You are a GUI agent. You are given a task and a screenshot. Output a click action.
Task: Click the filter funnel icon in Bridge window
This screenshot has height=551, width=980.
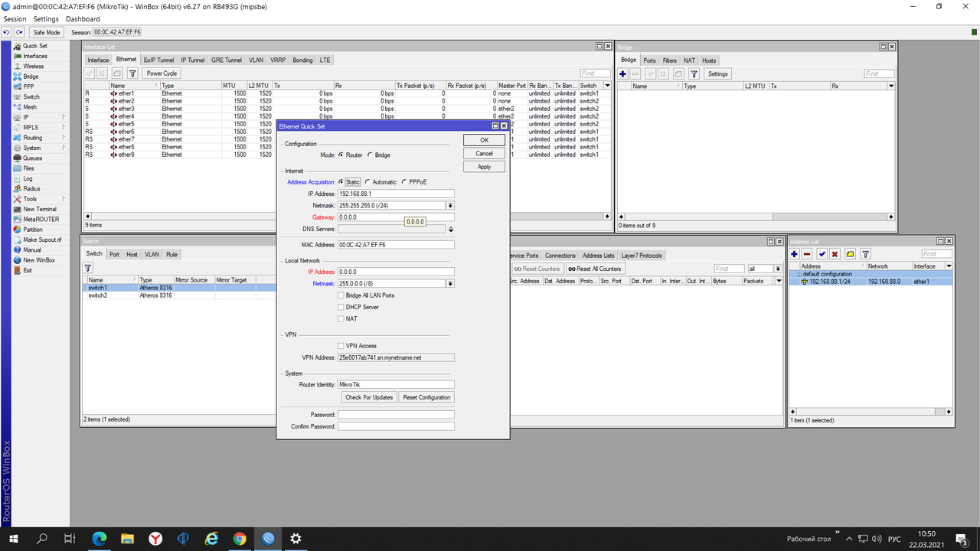(x=694, y=74)
